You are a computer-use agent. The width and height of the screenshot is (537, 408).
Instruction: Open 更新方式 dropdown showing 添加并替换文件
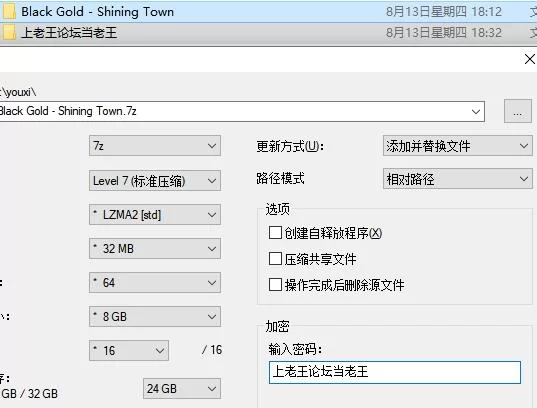pos(458,146)
